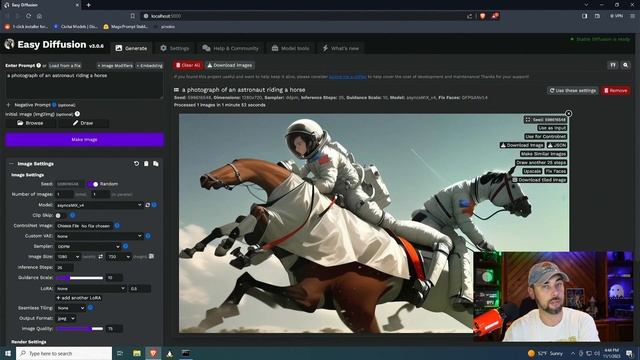Open the info icon beside Sampler
This screenshot has width=640, height=360.
(x=125, y=246)
